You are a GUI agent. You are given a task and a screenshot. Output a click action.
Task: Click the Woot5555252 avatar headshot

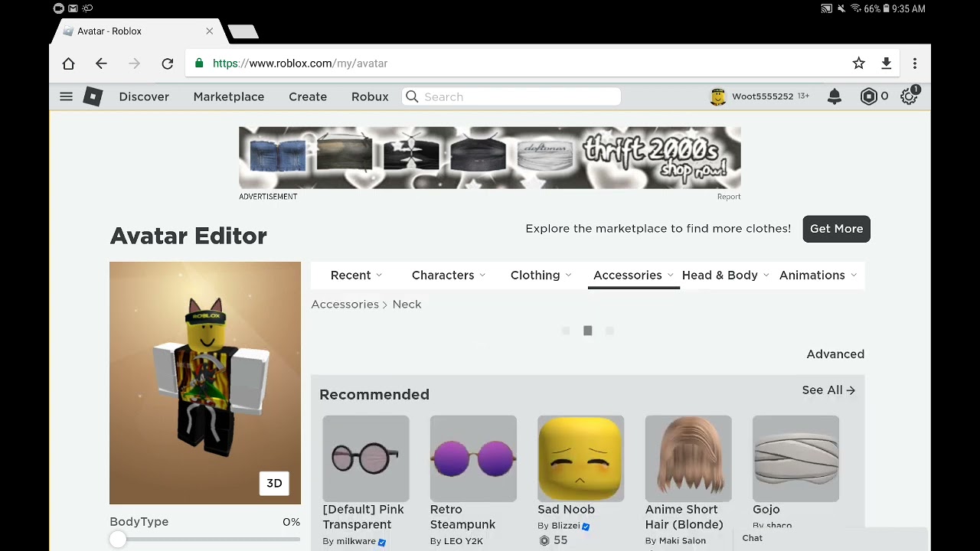click(717, 96)
